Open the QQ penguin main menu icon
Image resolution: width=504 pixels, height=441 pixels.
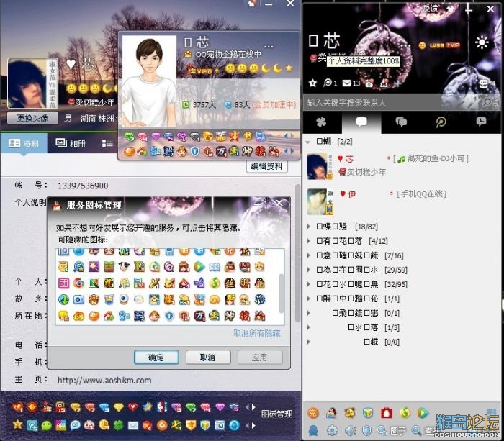[x=313, y=430]
